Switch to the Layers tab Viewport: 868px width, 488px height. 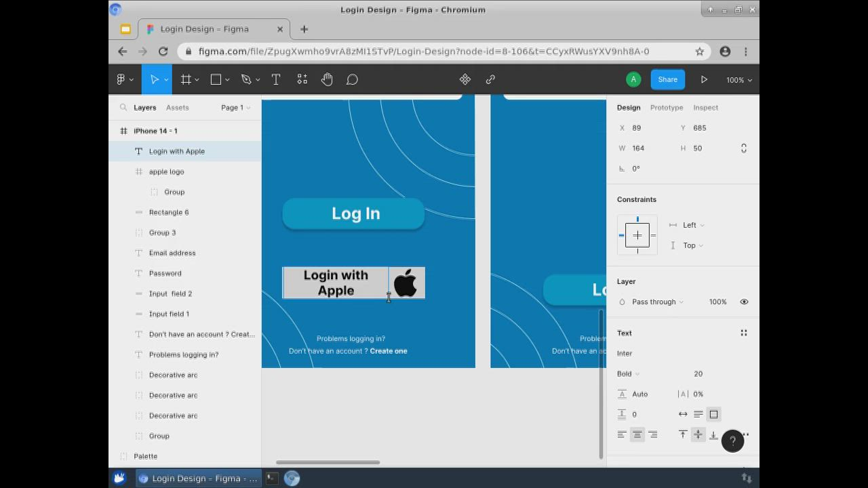(144, 107)
